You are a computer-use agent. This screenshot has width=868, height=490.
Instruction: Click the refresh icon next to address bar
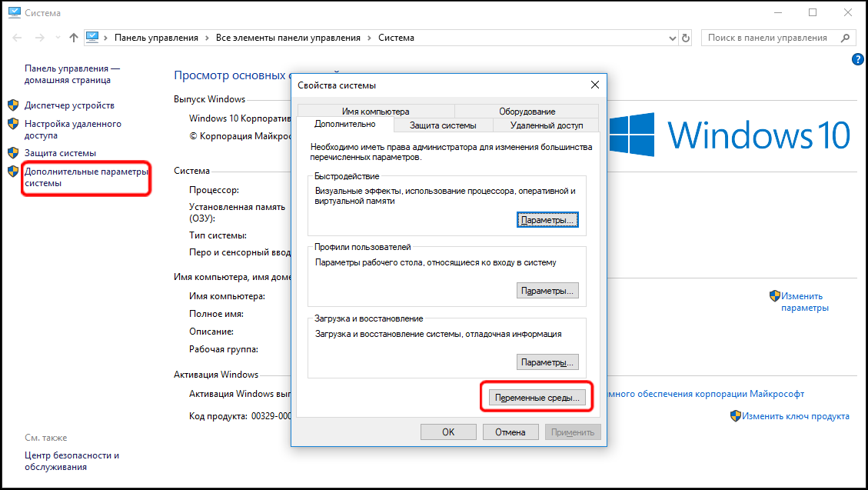pos(687,38)
